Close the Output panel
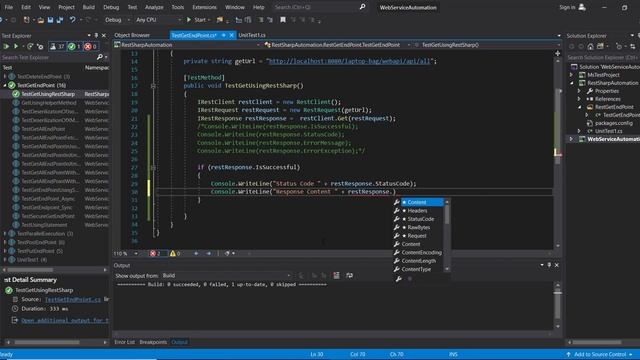The width and height of the screenshot is (640, 360). (x=557, y=265)
